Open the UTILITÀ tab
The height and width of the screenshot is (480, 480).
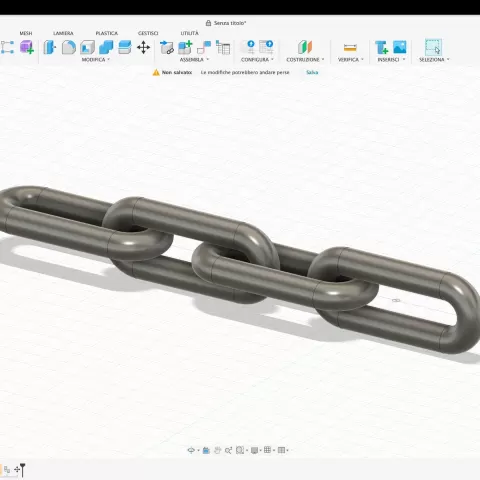pyautogui.click(x=189, y=33)
